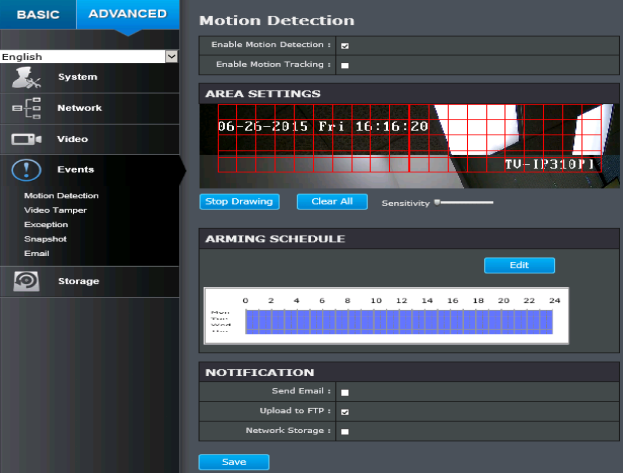Open the Snapshot settings page

pos(45,239)
